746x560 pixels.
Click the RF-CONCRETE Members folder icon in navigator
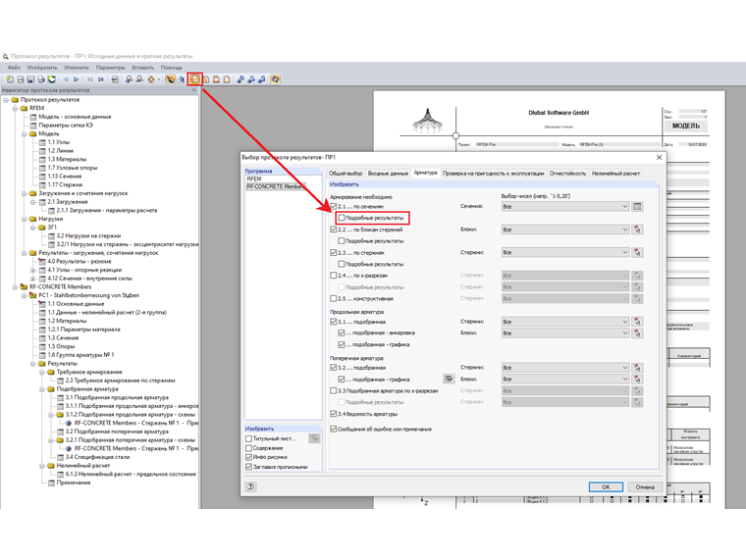click(x=24, y=287)
